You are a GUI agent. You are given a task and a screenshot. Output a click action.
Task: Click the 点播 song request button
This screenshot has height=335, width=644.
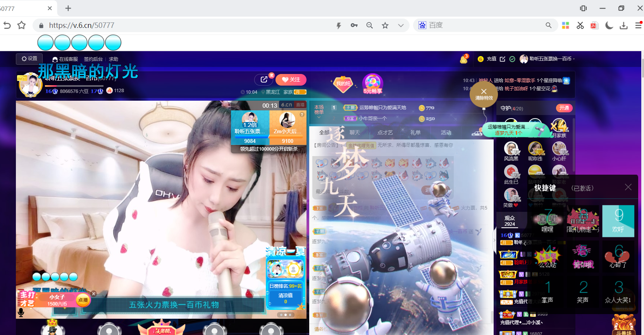[83, 300]
